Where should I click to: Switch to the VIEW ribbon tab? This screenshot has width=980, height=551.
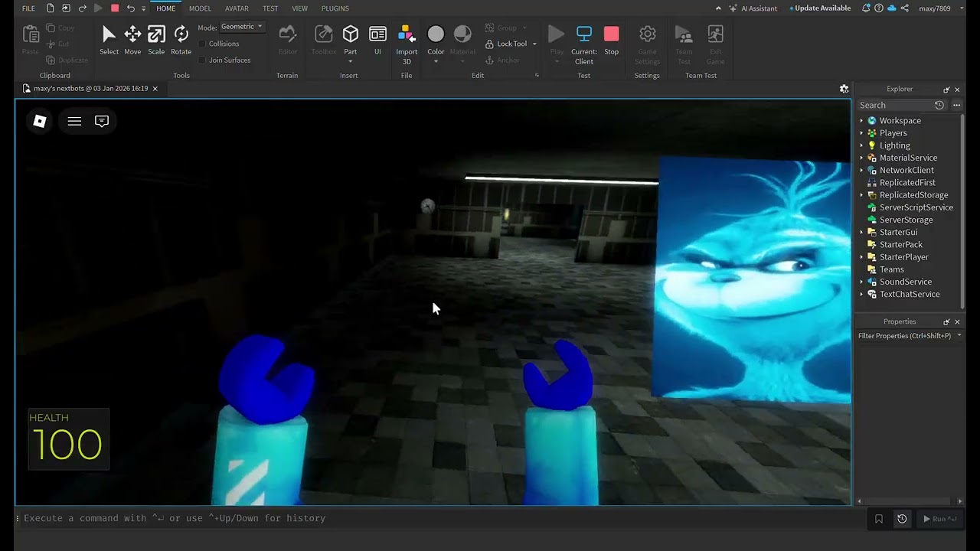tap(299, 8)
